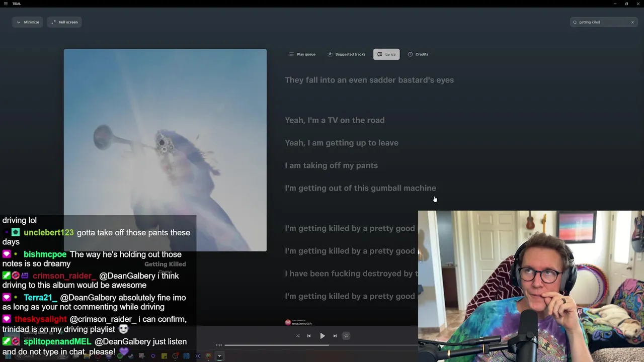Toggle repeat mode
This screenshot has width=644, height=362.
[346, 336]
